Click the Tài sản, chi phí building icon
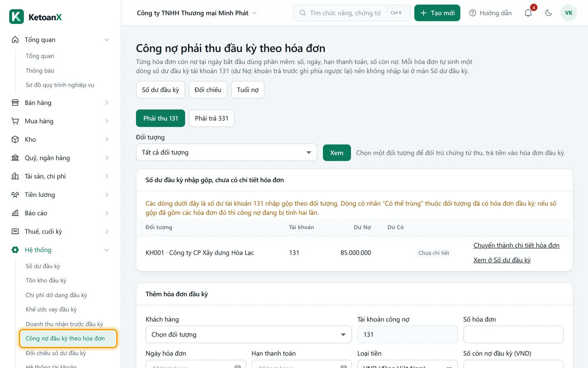Viewport: 588px width, 368px height. (x=15, y=176)
